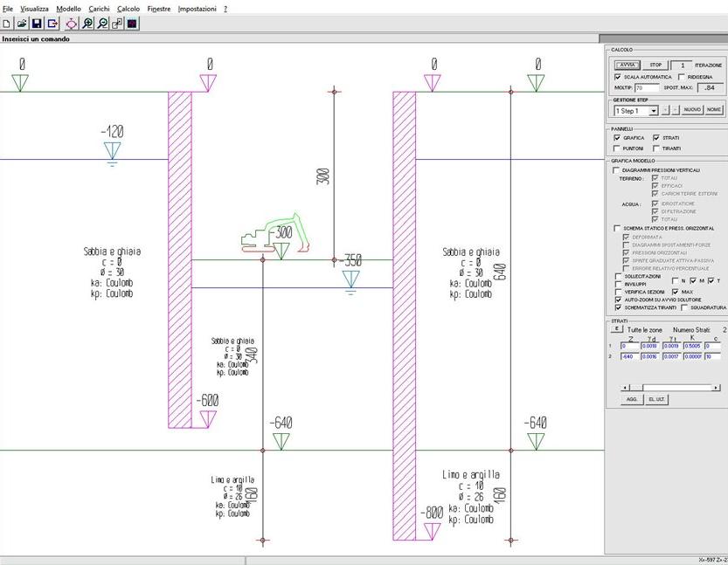Viewport: 728px width, 565px height.
Task: Open the Finestre menu
Action: [159, 8]
